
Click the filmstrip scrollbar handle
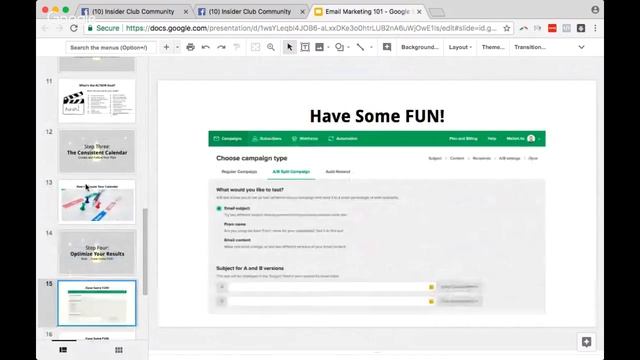pos(145,251)
